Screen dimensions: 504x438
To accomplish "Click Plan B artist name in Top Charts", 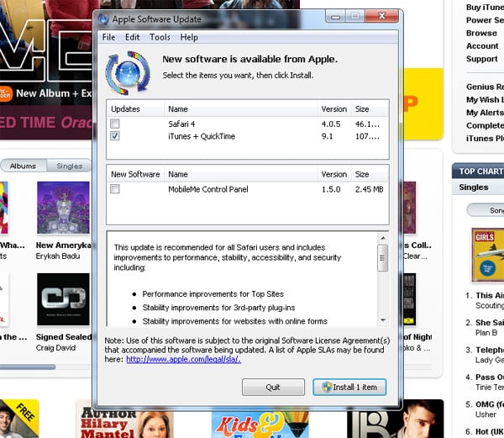I will click(486, 333).
